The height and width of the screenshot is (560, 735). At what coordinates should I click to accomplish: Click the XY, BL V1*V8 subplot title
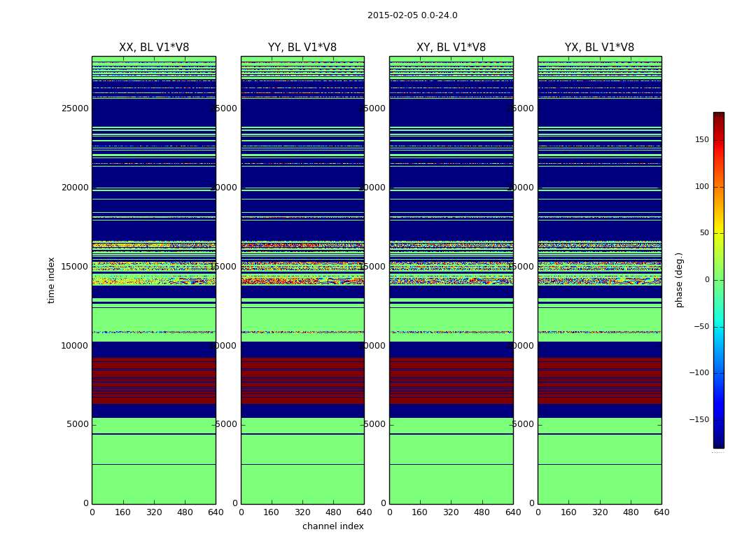coord(451,48)
